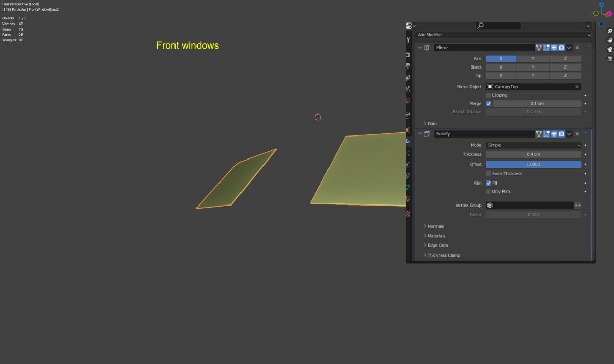Enable Mirror Axis Y button
The height and width of the screenshot is (364, 614).
(533, 59)
